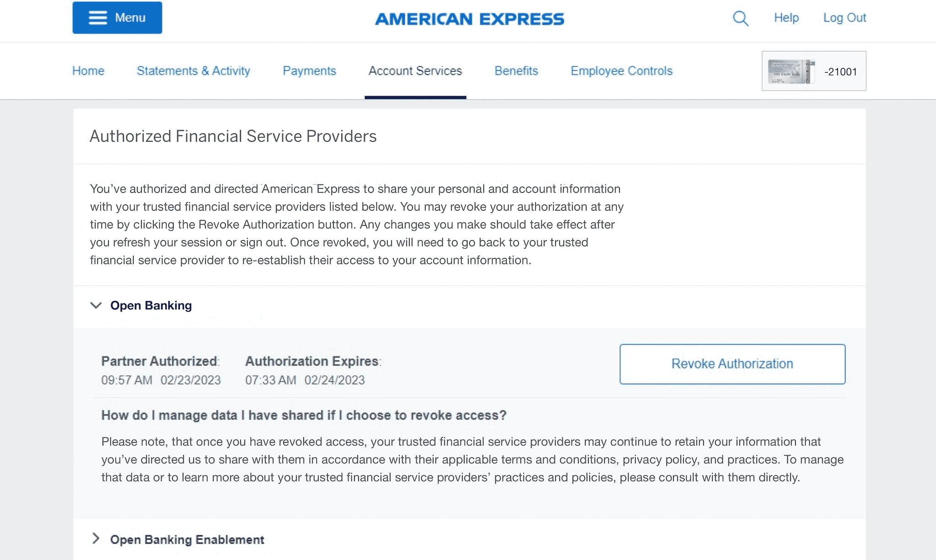The height and width of the screenshot is (560, 936).
Task: Open the Payments tab
Action: tap(309, 71)
